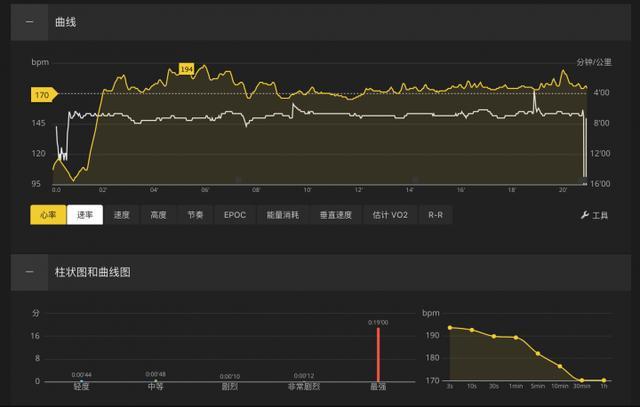This screenshot has width=640, height=407.
Task: Click the red 最强 zone bar
Action: 378,354
